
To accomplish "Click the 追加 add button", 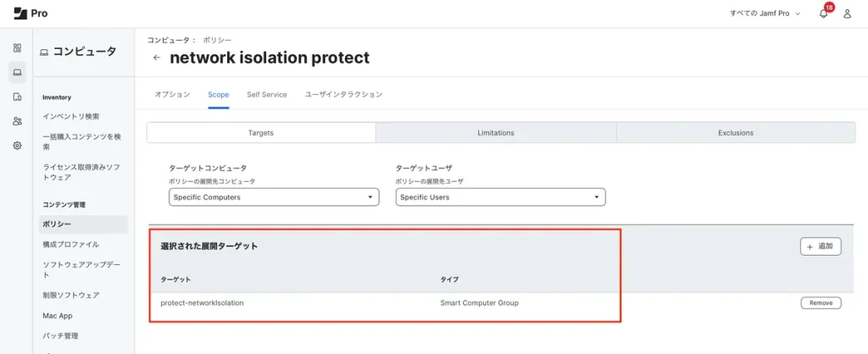I will tap(821, 246).
